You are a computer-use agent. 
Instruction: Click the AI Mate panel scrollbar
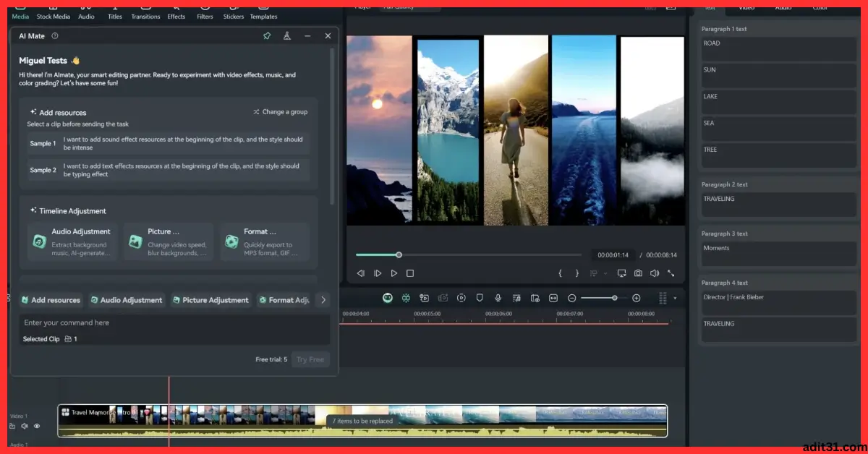(332, 127)
